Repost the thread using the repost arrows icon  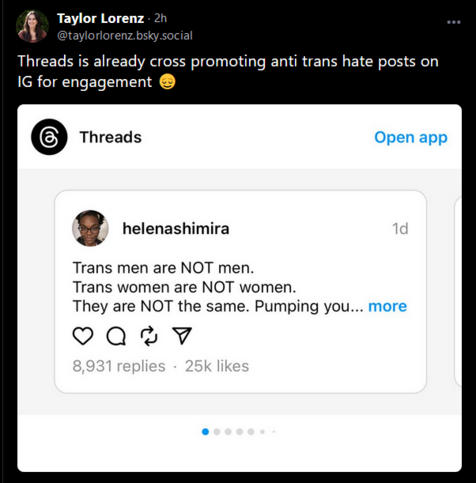point(149,336)
